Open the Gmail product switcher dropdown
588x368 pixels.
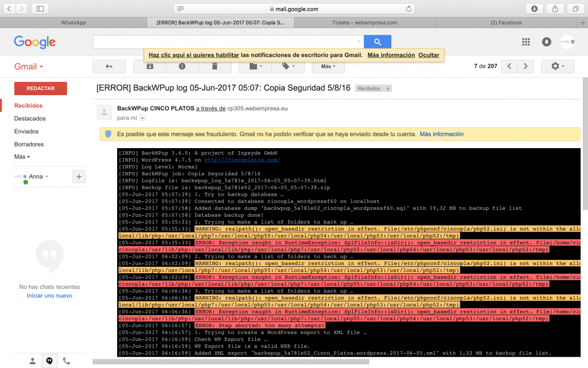tap(28, 67)
